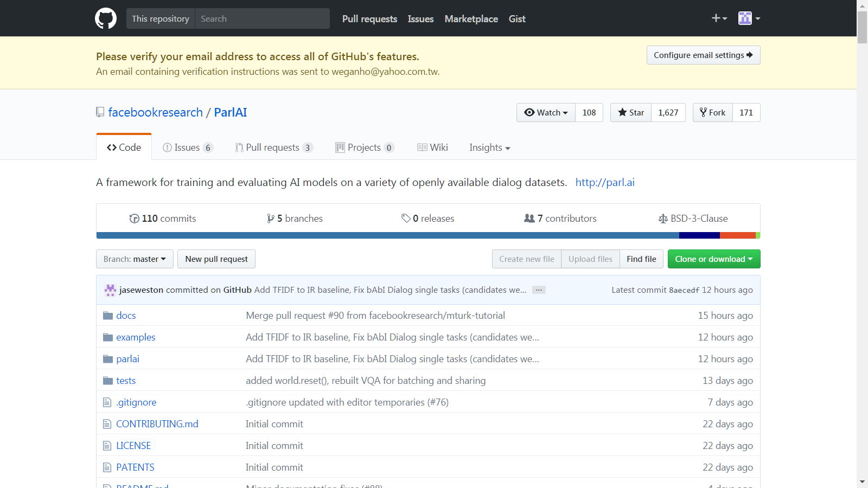
Task: Click the page vertical scrollbar thumb
Action: point(862,27)
